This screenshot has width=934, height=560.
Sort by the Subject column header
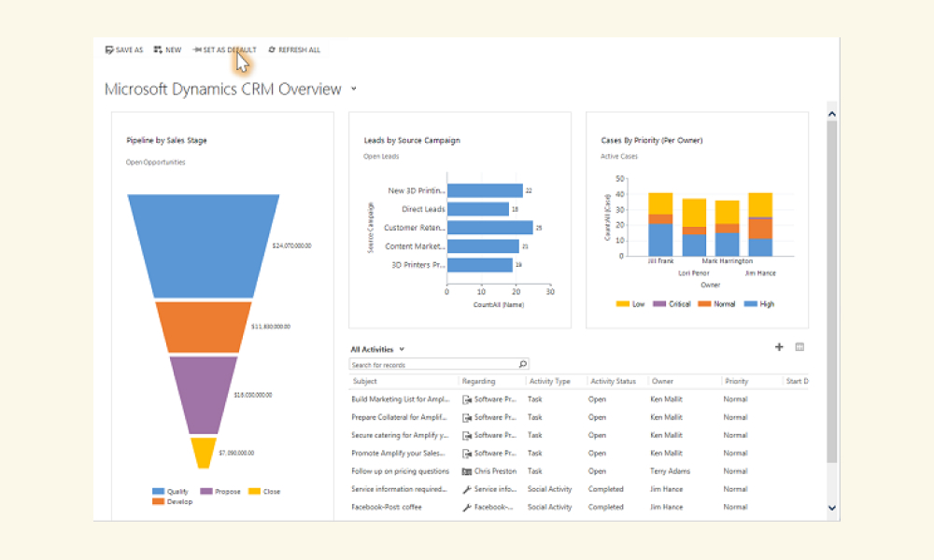[x=364, y=381]
